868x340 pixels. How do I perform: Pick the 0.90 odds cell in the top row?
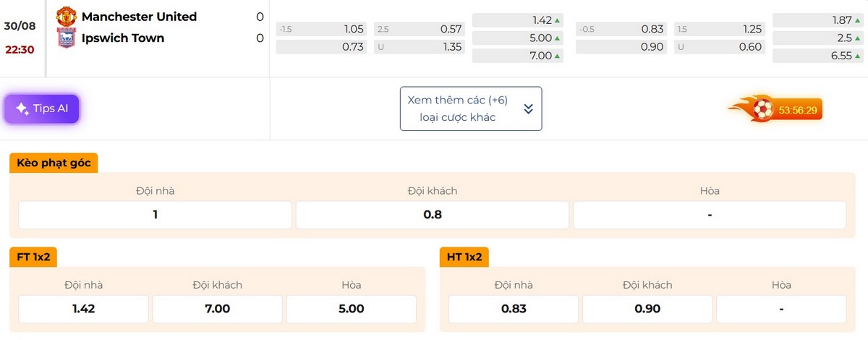(621, 46)
